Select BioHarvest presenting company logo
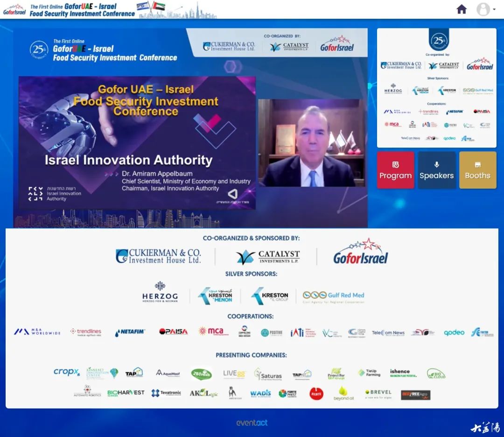The image size is (504, 437). coord(126,393)
